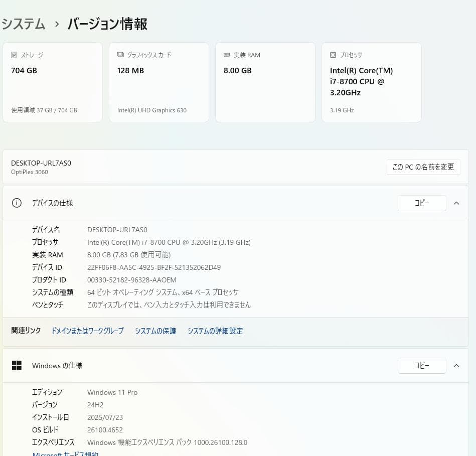Screen dimensions: 476x456
Task: Click the この PC の名前を変更 button
Action: point(423,167)
